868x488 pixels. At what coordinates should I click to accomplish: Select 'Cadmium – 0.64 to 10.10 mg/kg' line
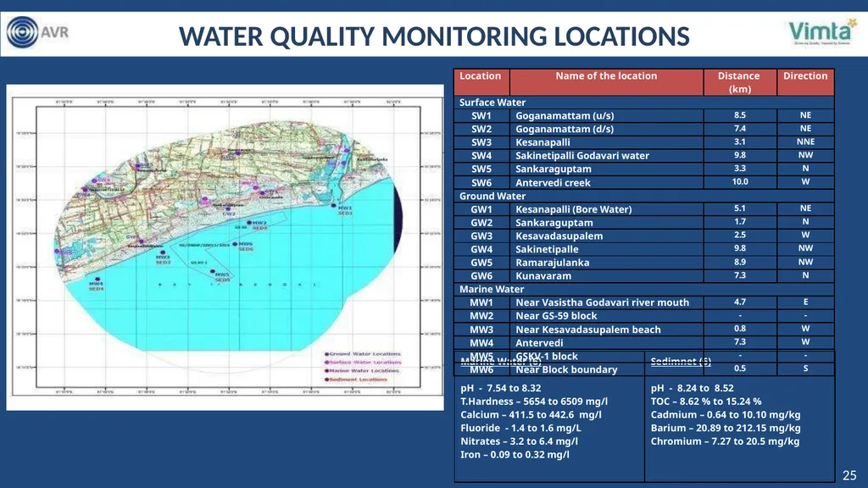pyautogui.click(x=726, y=414)
